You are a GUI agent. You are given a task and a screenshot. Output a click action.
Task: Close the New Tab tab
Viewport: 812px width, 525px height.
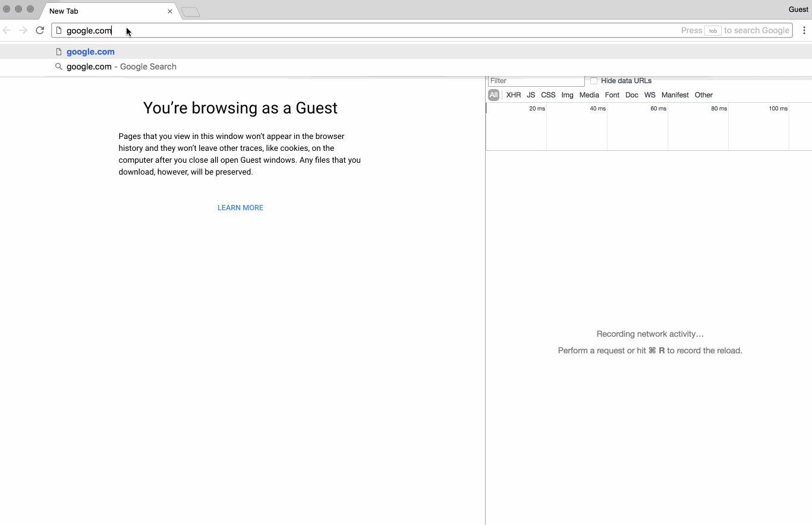pos(170,11)
